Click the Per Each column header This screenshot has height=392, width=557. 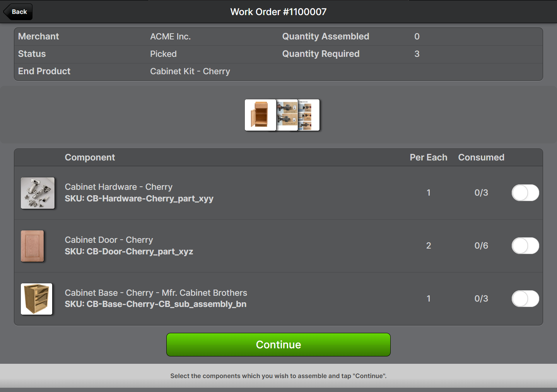pyautogui.click(x=429, y=157)
